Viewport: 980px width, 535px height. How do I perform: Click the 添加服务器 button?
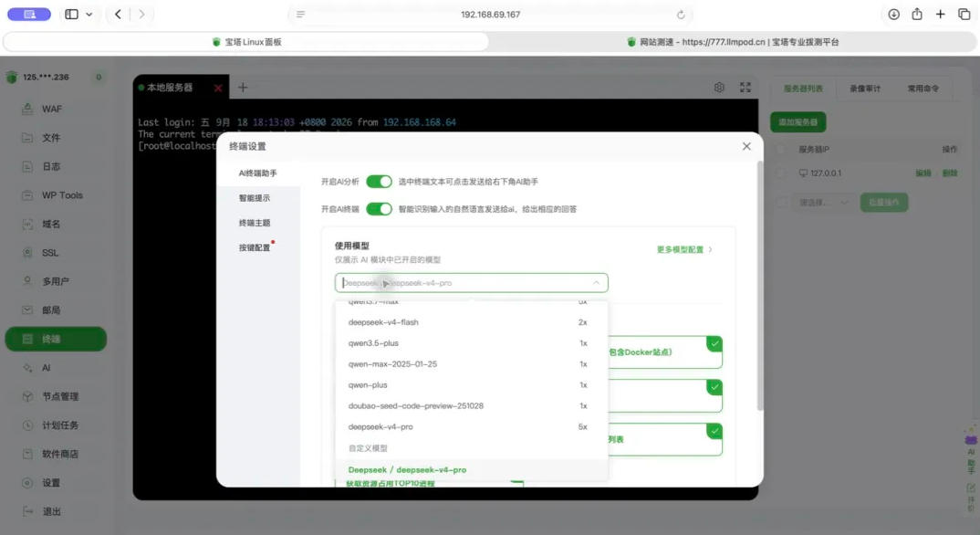point(798,121)
